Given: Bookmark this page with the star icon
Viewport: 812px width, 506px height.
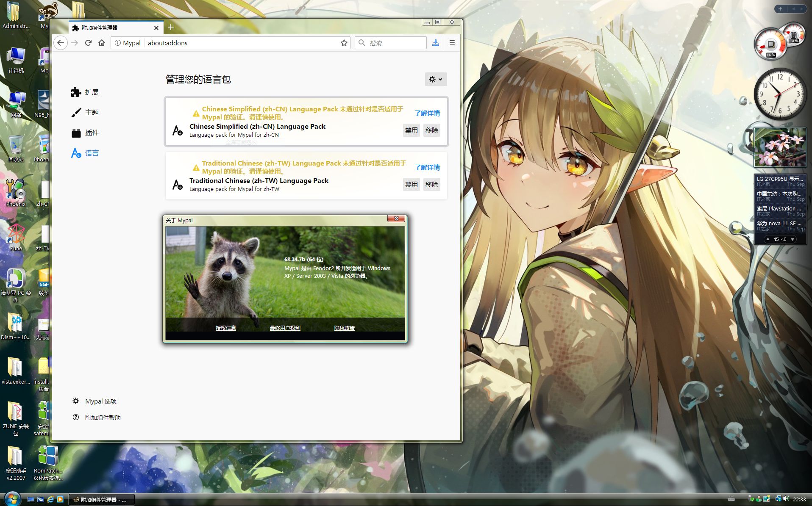Looking at the screenshot, I should tap(344, 43).
